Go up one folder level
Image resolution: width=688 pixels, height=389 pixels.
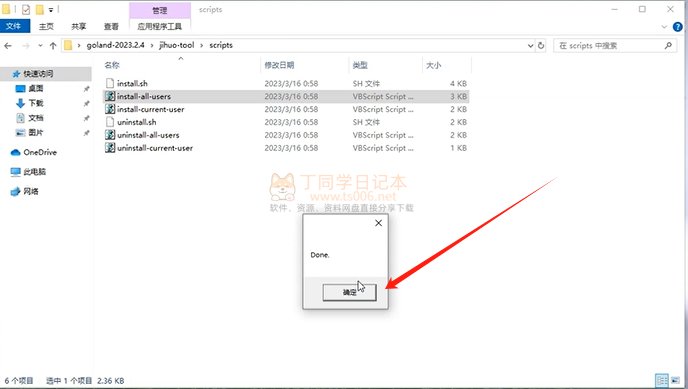(x=53, y=46)
